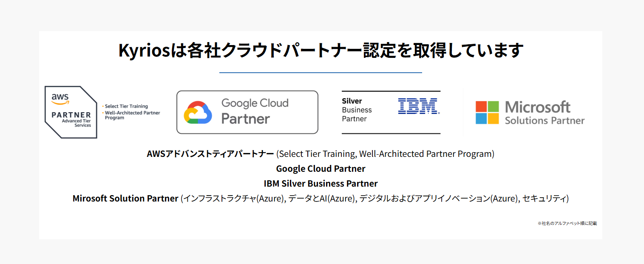Viewport: 644px width, 264px height.
Task: Click the AWS Partner Advanced Tier badge
Action: 71,112
